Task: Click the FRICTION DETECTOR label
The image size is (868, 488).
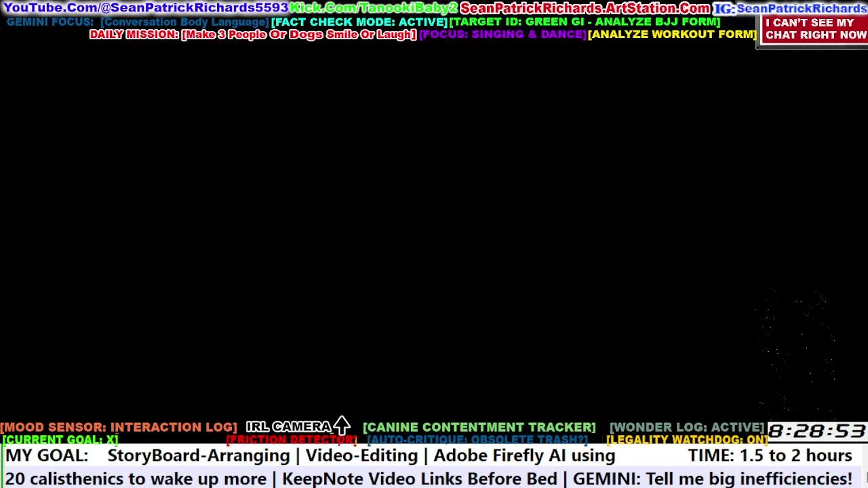Action: (292, 440)
